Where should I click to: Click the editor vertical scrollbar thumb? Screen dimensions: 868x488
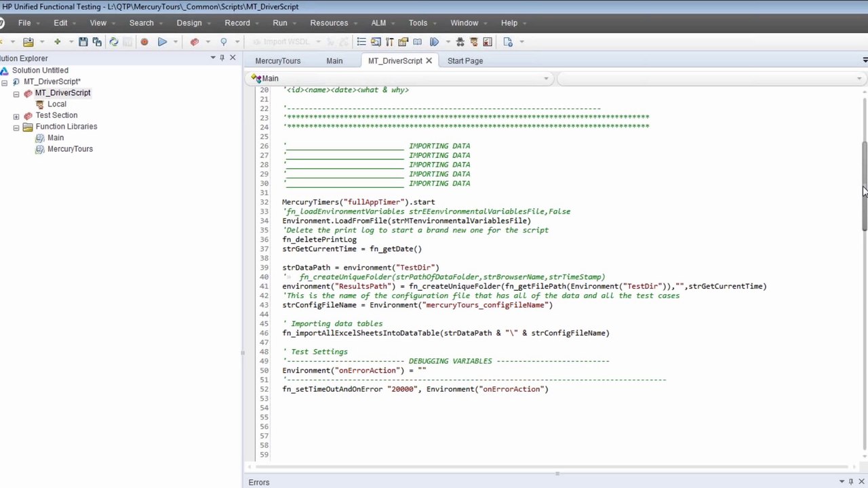(x=865, y=187)
